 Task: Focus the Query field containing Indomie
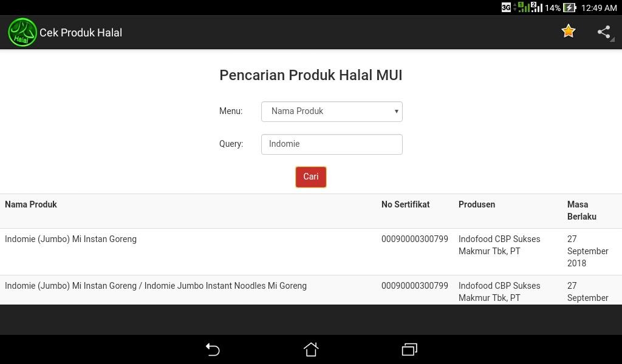pos(332,144)
